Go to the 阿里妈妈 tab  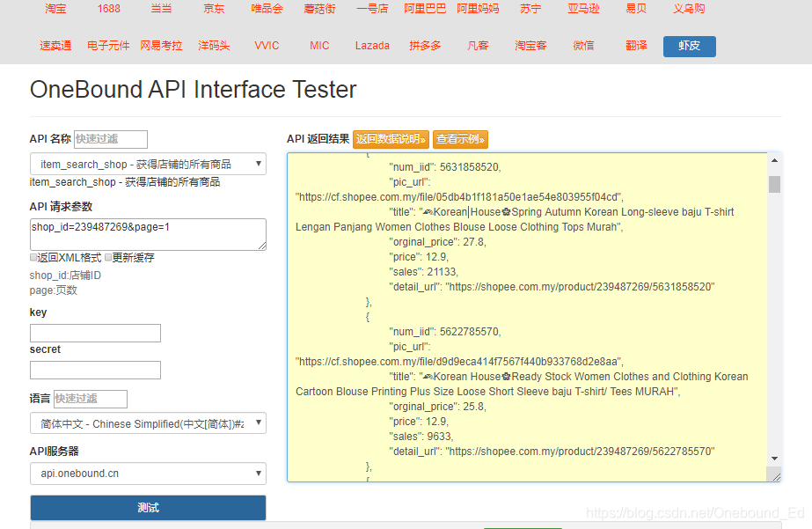tap(478, 9)
